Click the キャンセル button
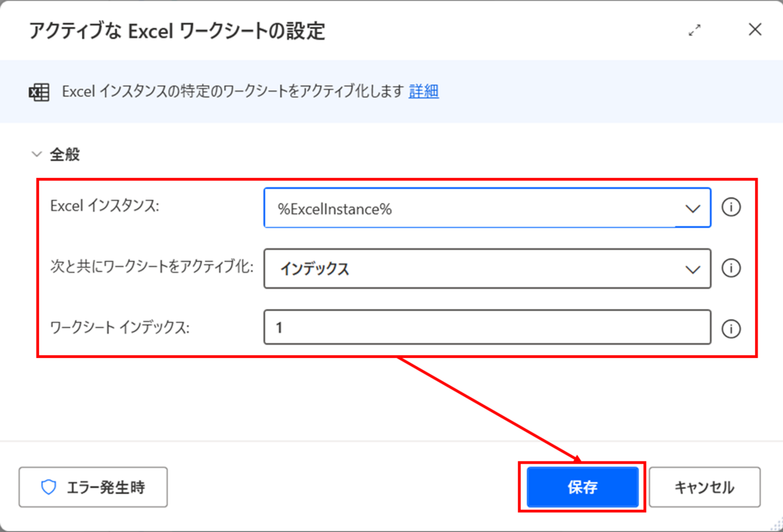 click(704, 487)
